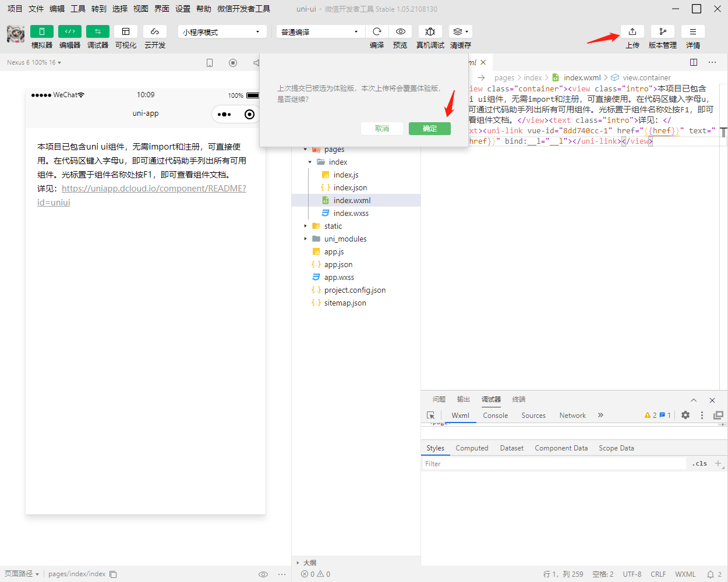The width and height of the screenshot is (728, 582).
Task: Expand the uni_modules folder
Action: [x=305, y=239]
